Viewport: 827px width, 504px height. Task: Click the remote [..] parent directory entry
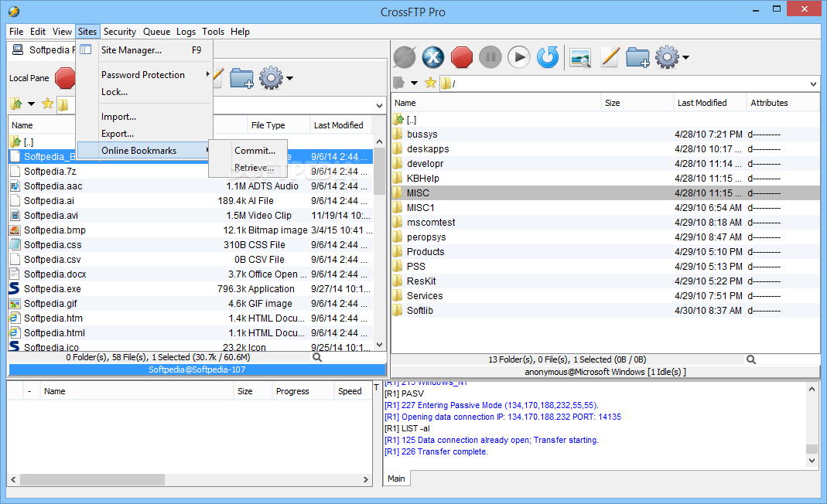pyautogui.click(x=606, y=120)
